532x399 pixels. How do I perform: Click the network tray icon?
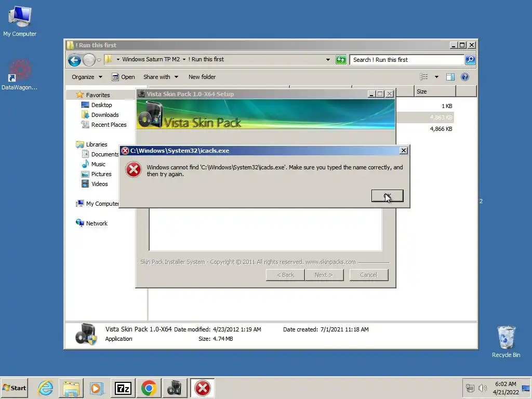pyautogui.click(x=470, y=388)
